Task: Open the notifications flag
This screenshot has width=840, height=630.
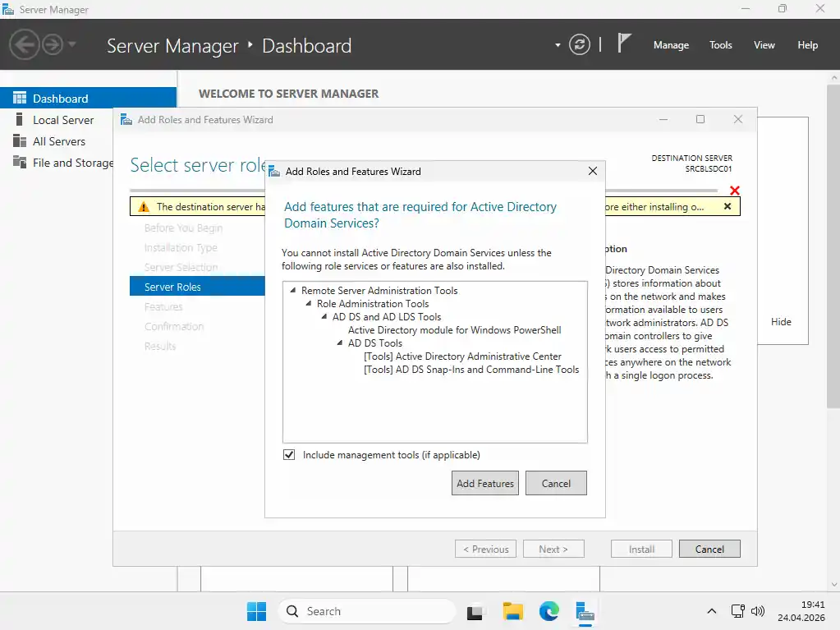Action: click(x=623, y=43)
